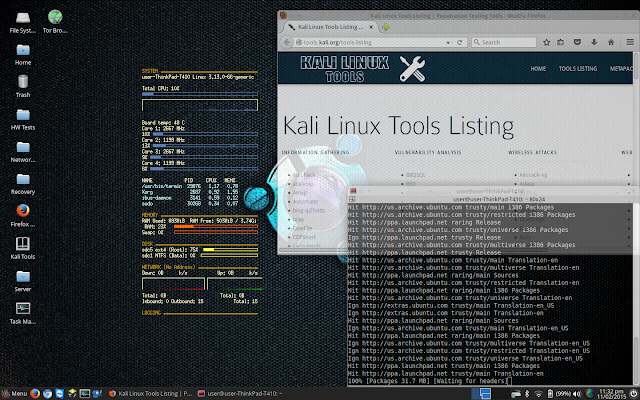Open TOOLS LISTING in the Kali site navigation
640x400 pixels.
coord(578,69)
